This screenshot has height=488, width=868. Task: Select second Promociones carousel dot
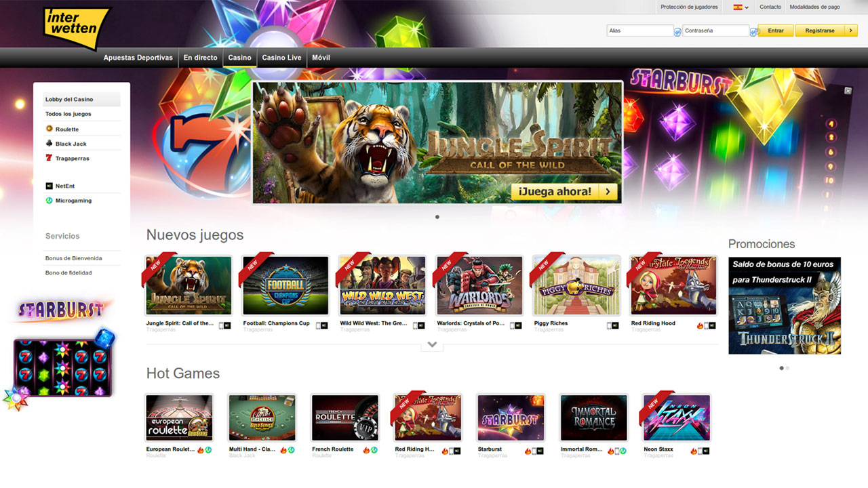(x=787, y=368)
